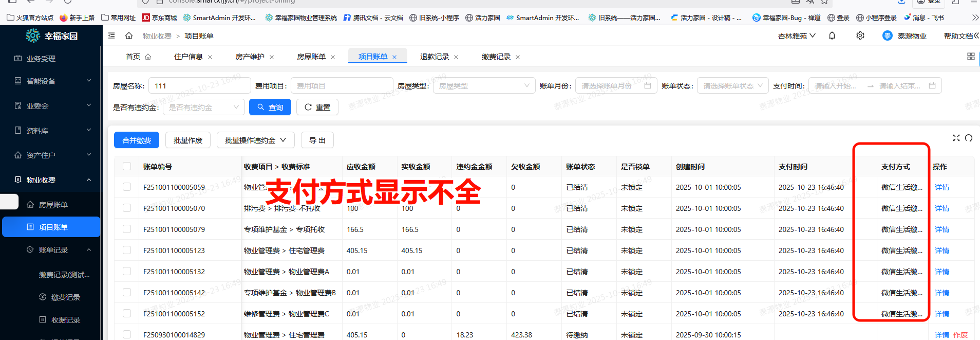Switch to 房屋账单 tab
The height and width of the screenshot is (340, 980).
311,57
